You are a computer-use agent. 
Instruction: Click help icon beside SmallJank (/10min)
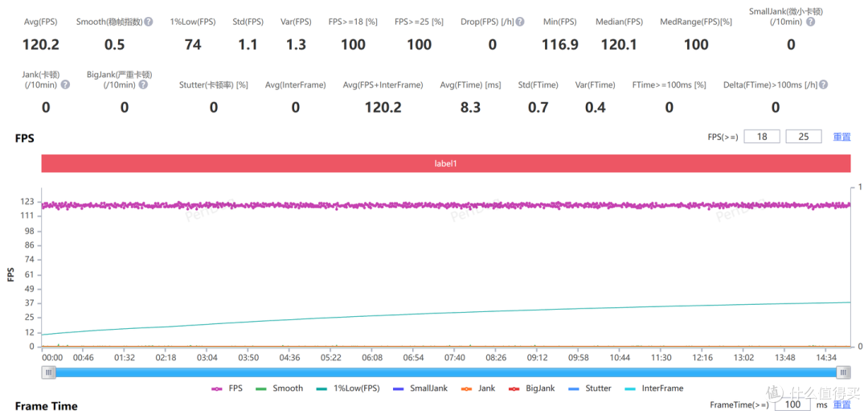810,22
